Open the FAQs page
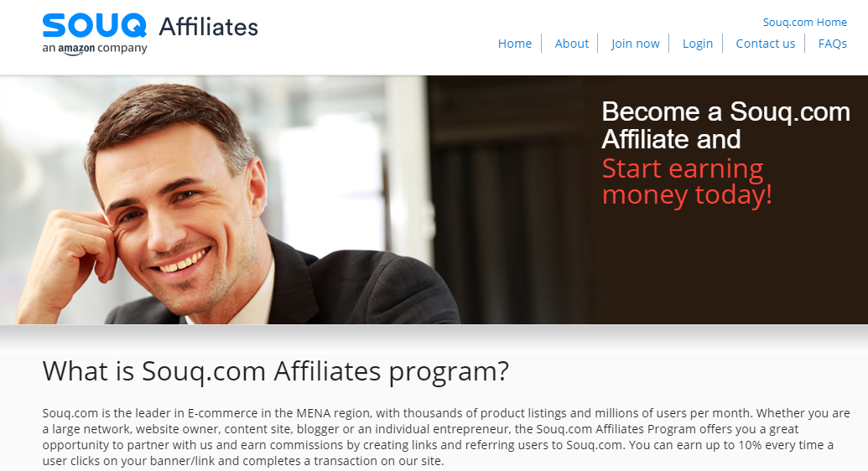Screen dimensions: 868x471 (x=833, y=44)
